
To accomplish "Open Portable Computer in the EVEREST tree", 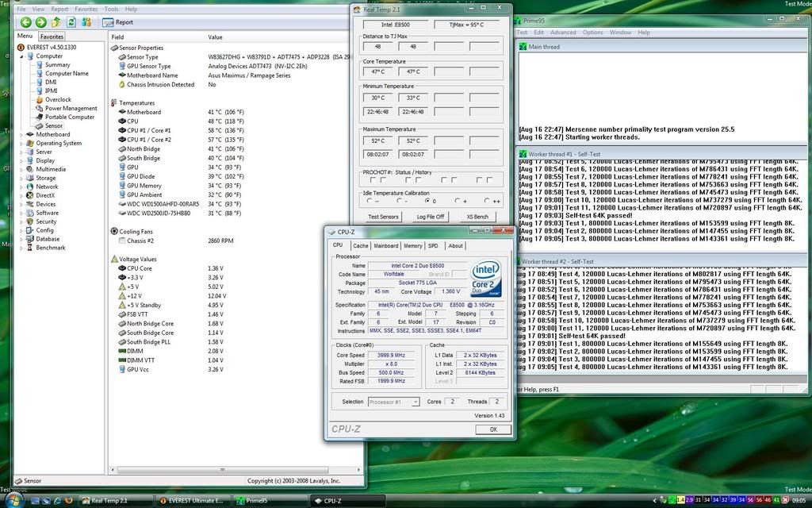I will click(x=65, y=117).
